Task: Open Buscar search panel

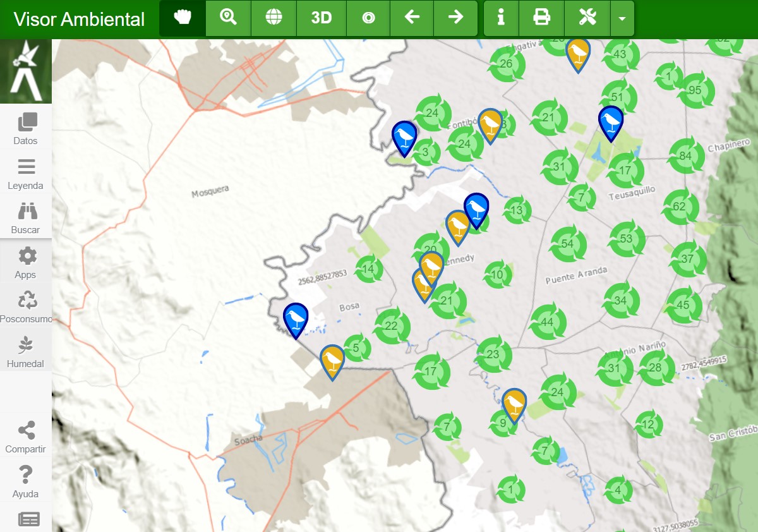Action: point(26,218)
